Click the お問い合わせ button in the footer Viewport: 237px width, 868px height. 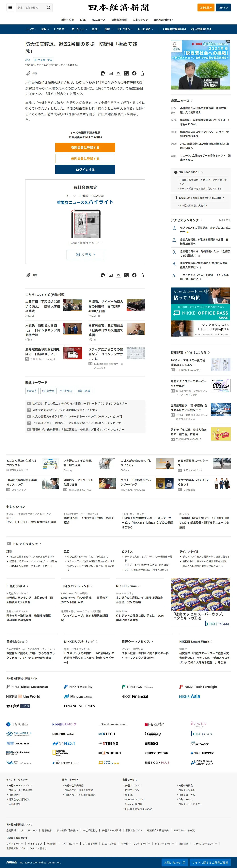(x=175, y=862)
